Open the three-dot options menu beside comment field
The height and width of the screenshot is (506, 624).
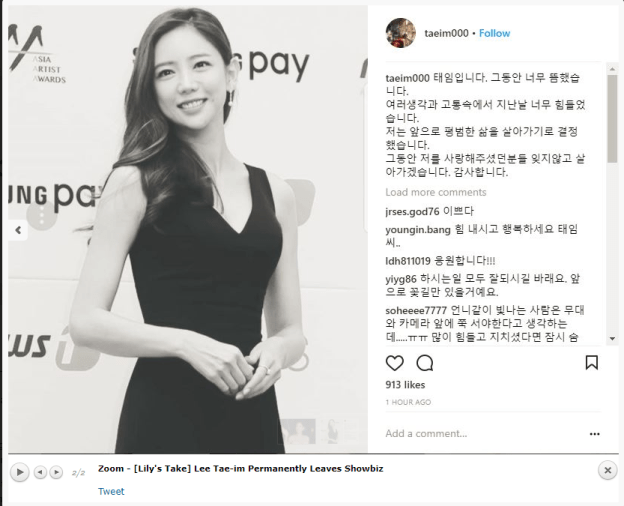pyautogui.click(x=595, y=434)
